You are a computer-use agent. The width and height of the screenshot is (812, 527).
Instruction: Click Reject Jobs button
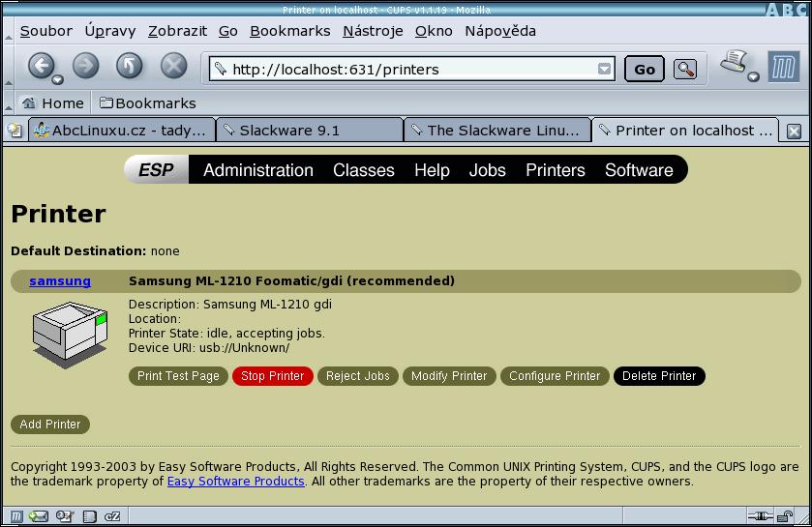(358, 376)
